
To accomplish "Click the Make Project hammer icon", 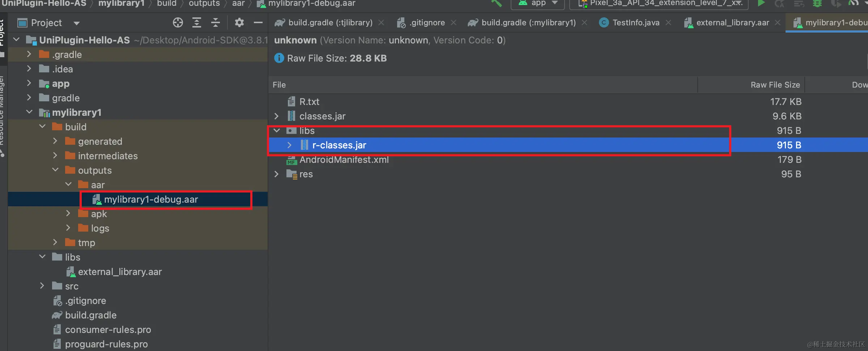I will point(496,3).
